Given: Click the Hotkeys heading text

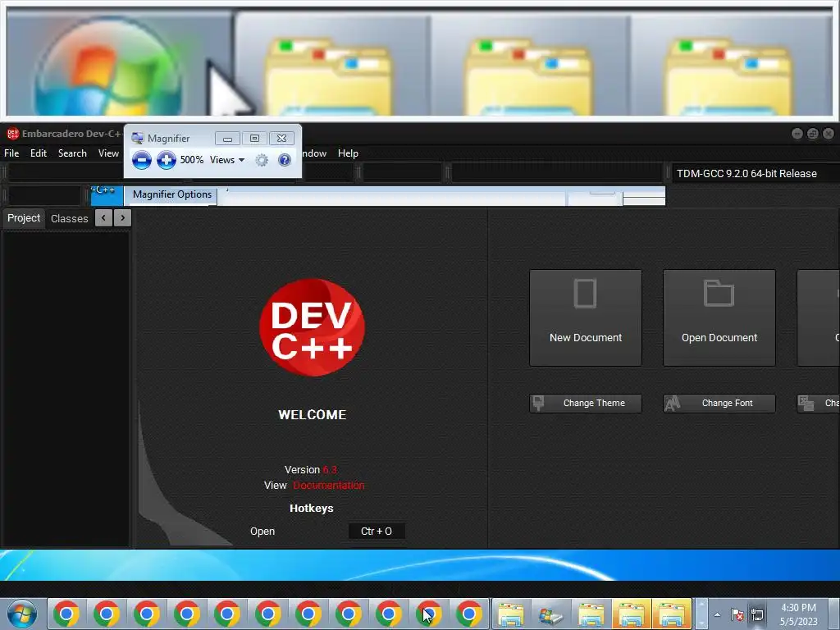Looking at the screenshot, I should (311, 509).
